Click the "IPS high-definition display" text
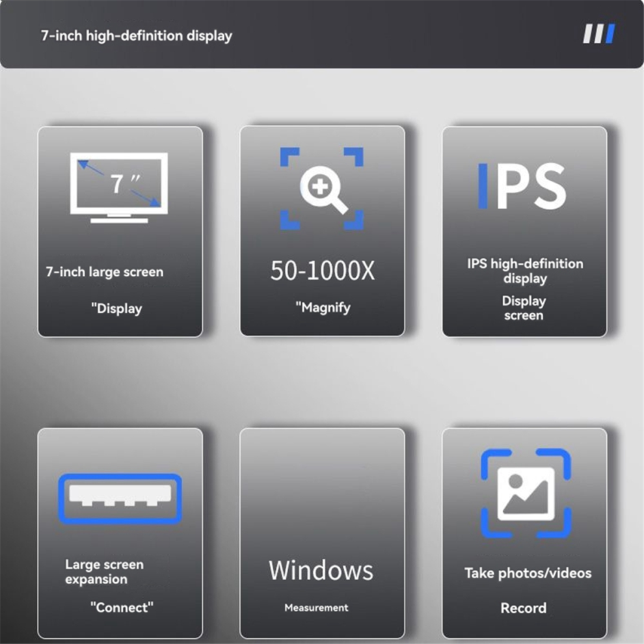This screenshot has height=644, width=644. pos(525,271)
